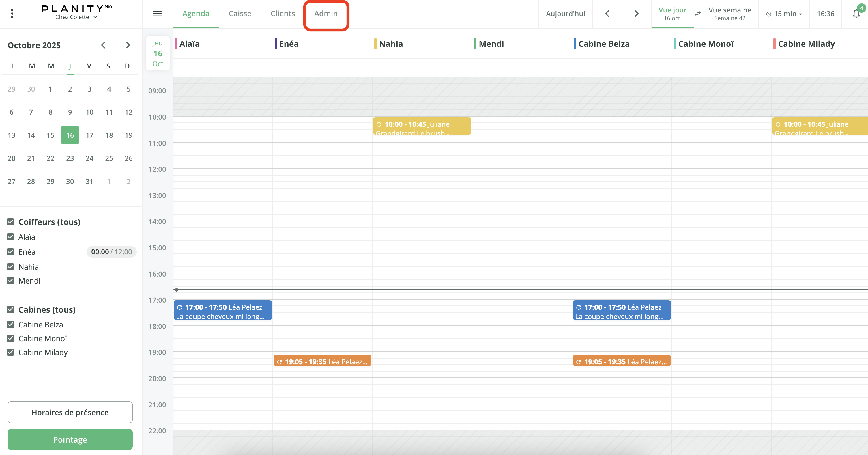Switch to Vue semaine view
Image resolution: width=868 pixels, height=455 pixels.
point(729,14)
